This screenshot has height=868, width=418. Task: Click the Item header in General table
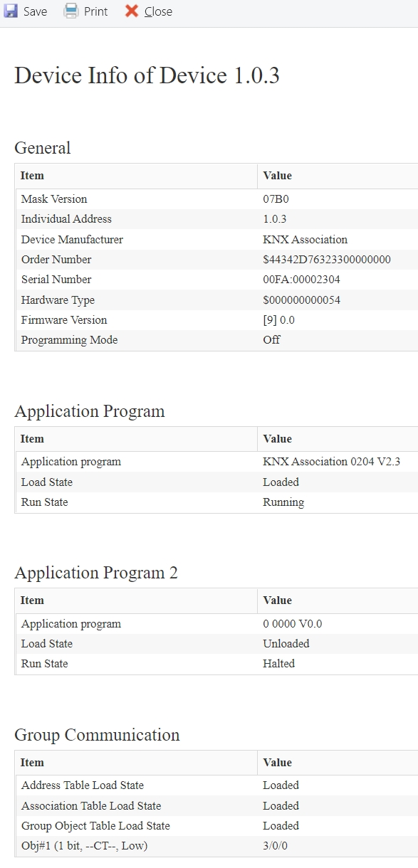coord(32,176)
